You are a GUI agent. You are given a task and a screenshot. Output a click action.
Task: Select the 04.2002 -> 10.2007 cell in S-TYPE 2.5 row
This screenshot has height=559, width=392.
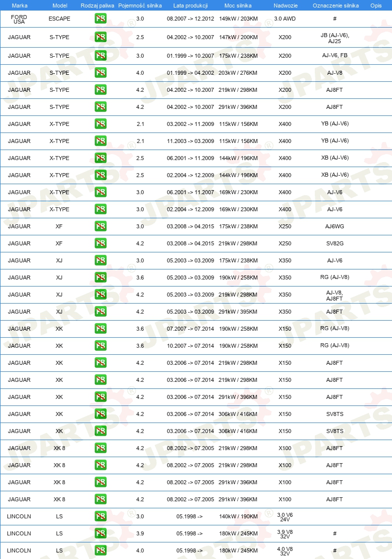click(190, 37)
